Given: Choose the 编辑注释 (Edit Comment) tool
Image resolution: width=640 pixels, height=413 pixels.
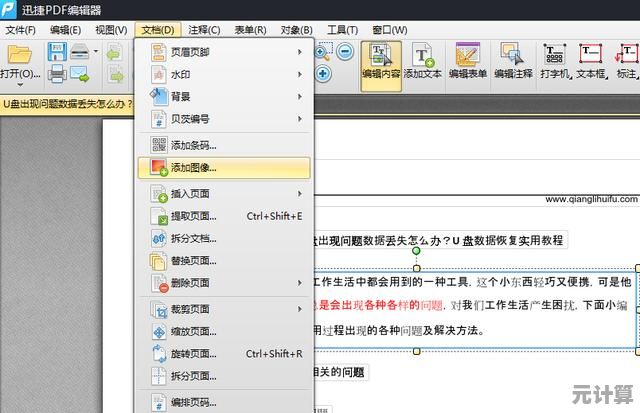Looking at the screenshot, I should pos(513,59).
